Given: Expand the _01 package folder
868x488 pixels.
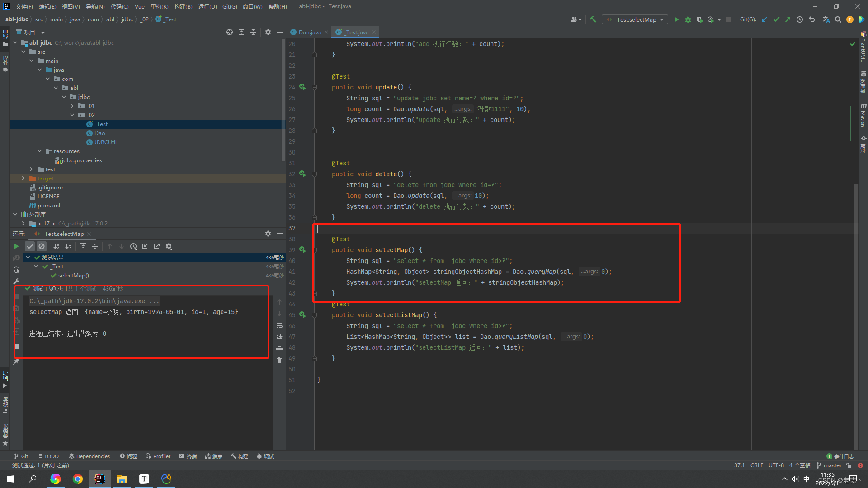Looking at the screenshot, I should 72,106.
